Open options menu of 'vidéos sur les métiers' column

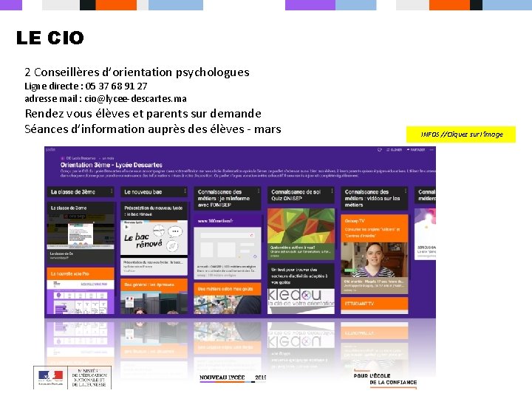pos(405,191)
